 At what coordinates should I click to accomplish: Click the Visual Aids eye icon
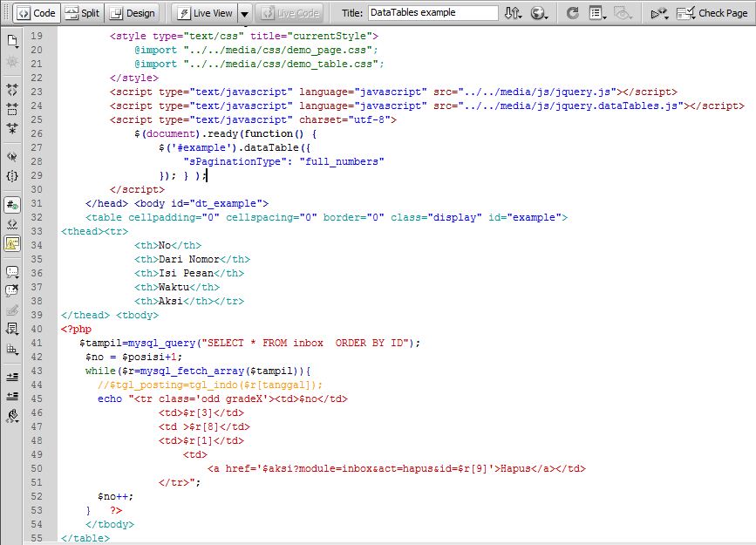pos(623,13)
